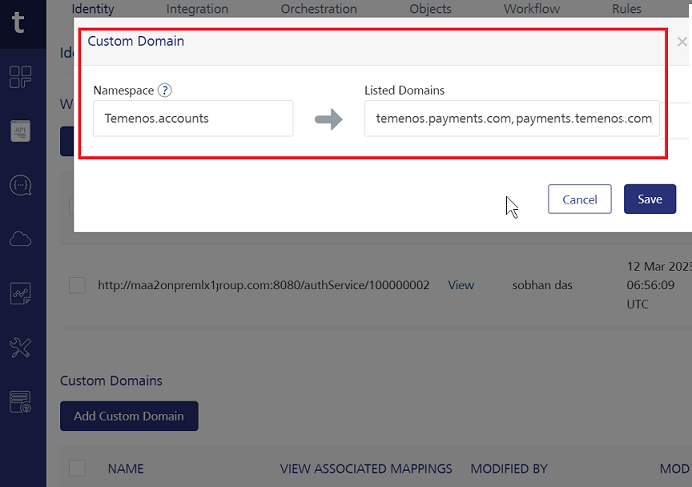Screen dimensions: 692x487
Task: Switch to the Identity tab
Action: pos(93,9)
